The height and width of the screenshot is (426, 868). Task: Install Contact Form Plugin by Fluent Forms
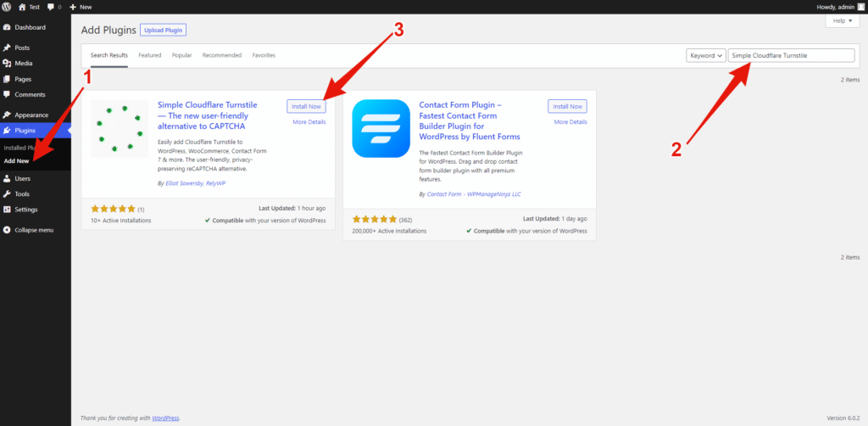[567, 106]
